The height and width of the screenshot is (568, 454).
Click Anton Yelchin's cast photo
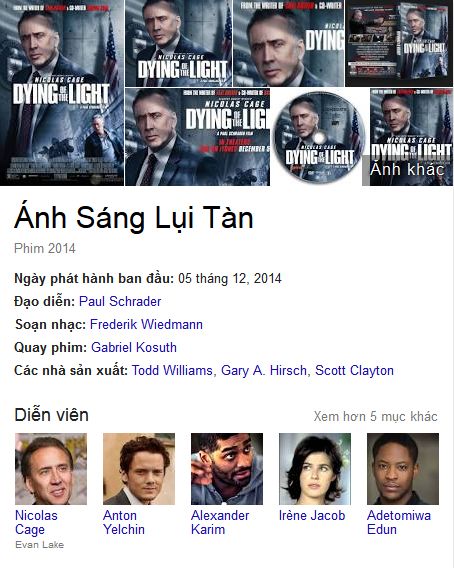pyautogui.click(x=139, y=469)
